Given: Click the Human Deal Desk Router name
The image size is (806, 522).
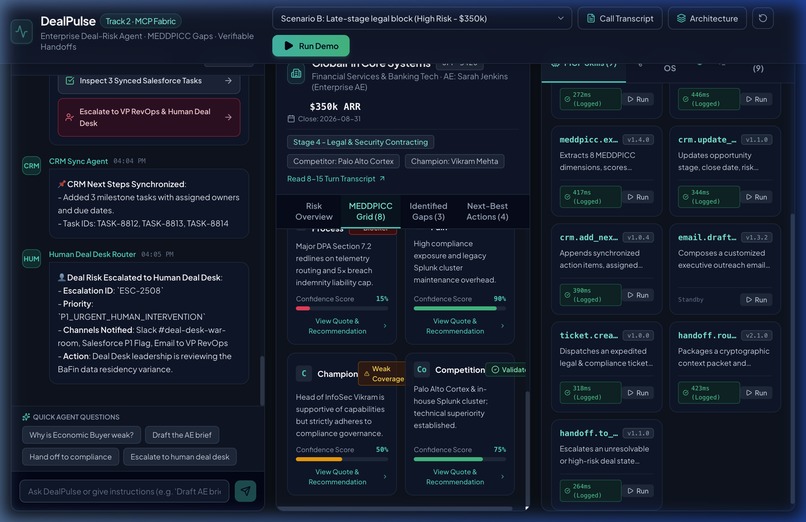Looking at the screenshot, I should tap(92, 254).
